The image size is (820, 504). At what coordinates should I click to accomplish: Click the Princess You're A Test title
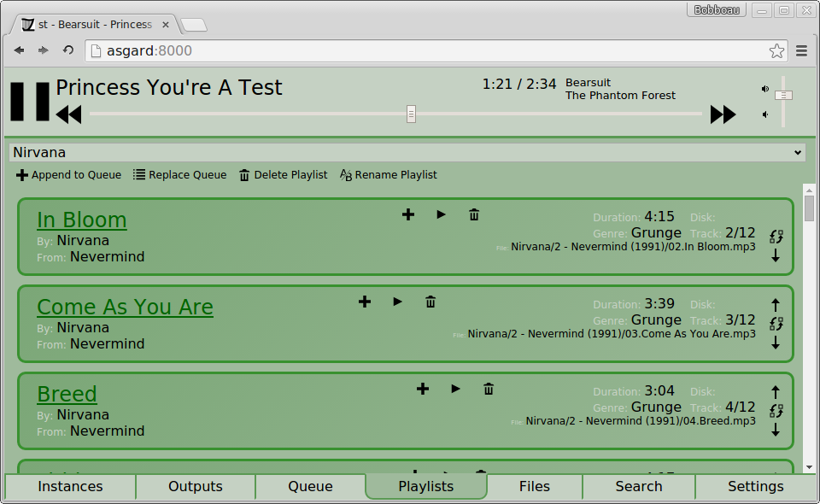[x=169, y=87]
